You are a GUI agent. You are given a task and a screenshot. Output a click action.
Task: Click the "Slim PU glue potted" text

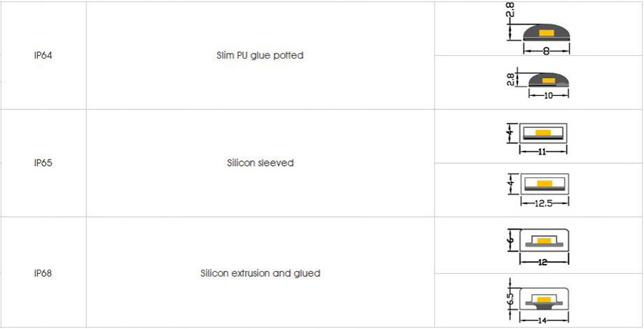(x=260, y=56)
